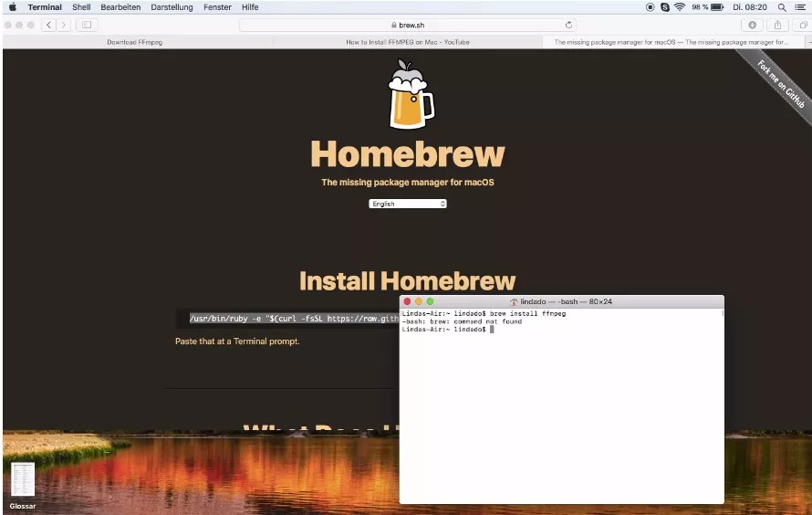Click the /usr/bin/ruby install command

coord(294,319)
